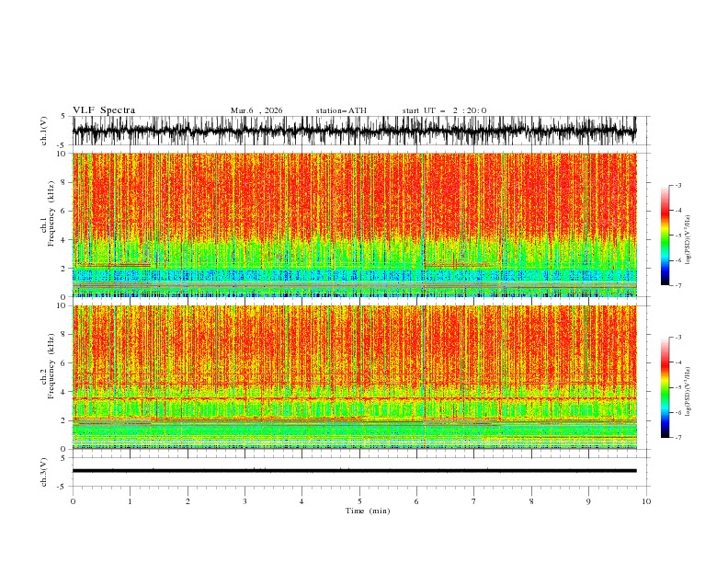Click the ch.2 frequency tick label '8'

pos(63,335)
